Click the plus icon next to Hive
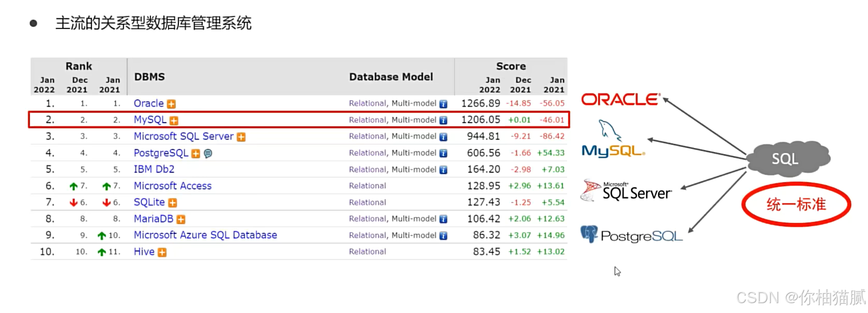868x313 pixels. 162,252
